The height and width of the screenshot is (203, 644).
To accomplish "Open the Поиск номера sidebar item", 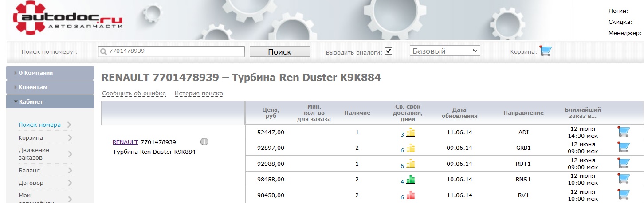I will pyautogui.click(x=39, y=125).
